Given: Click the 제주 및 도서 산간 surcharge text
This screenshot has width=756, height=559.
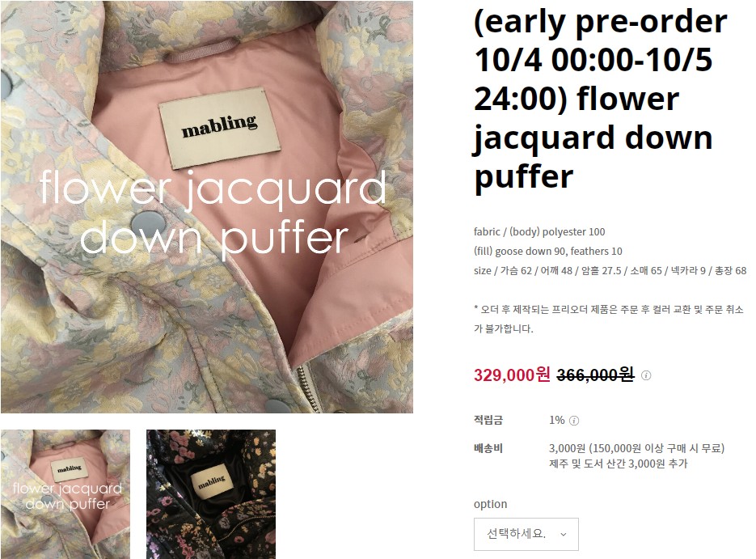Looking at the screenshot, I should (618, 464).
